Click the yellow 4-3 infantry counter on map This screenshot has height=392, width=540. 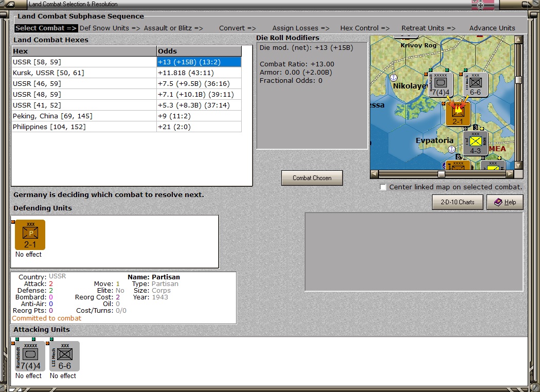coord(476,143)
